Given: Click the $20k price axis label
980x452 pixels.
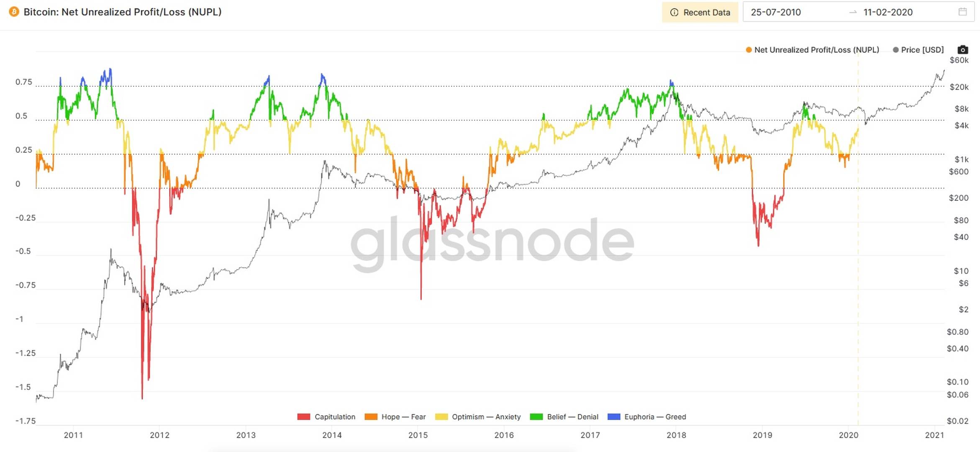Looking at the screenshot, I should pos(959,87).
